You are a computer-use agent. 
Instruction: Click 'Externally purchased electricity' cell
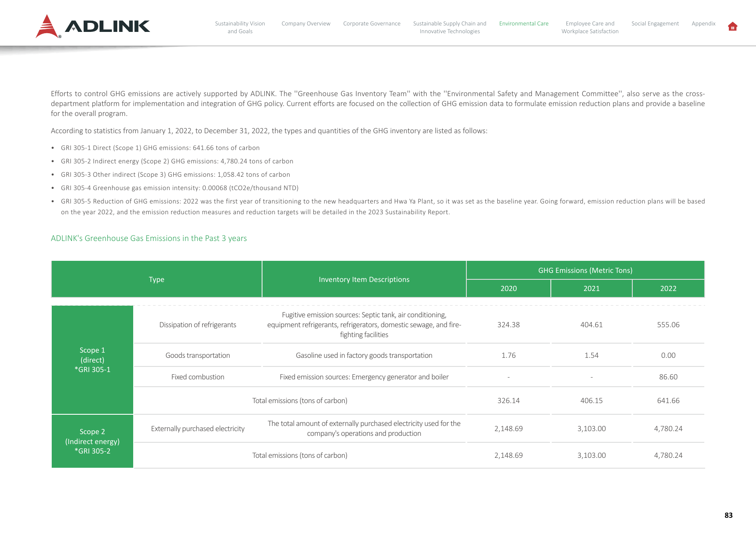point(198,429)
